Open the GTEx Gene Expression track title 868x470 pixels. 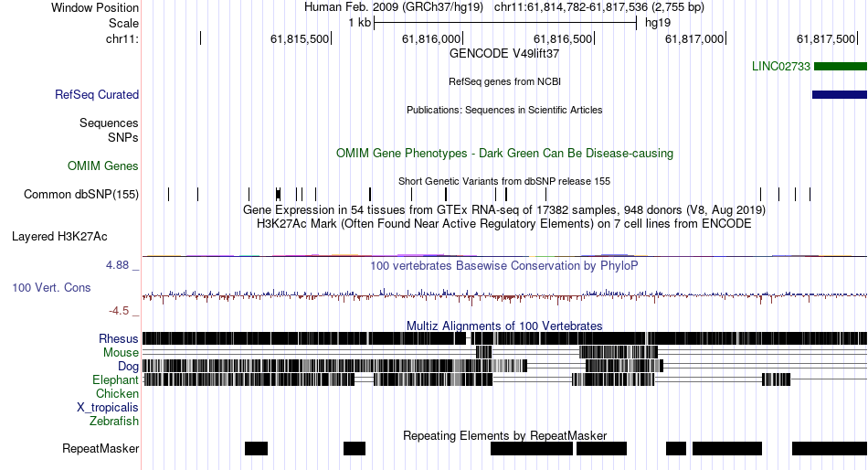[504, 210]
